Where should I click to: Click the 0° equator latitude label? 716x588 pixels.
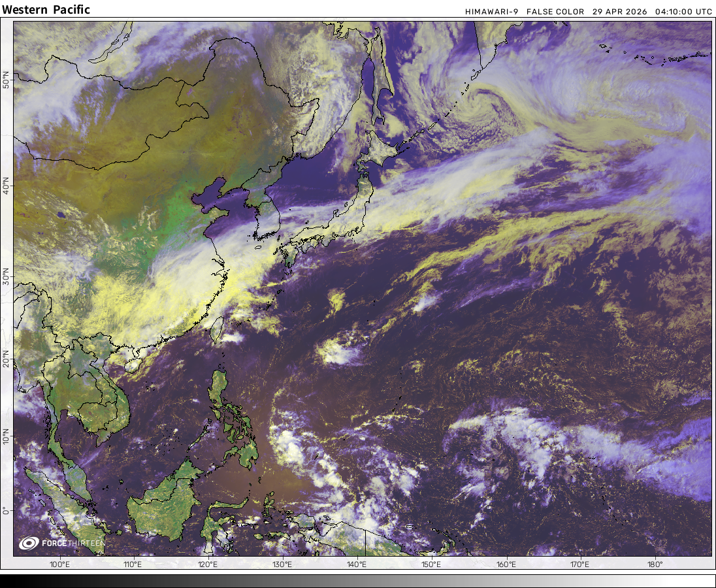[7, 510]
